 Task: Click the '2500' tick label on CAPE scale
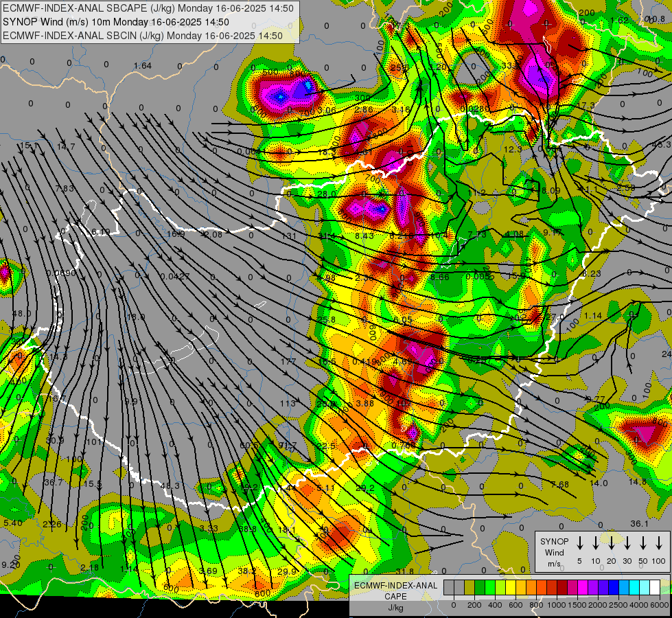pos(618,605)
